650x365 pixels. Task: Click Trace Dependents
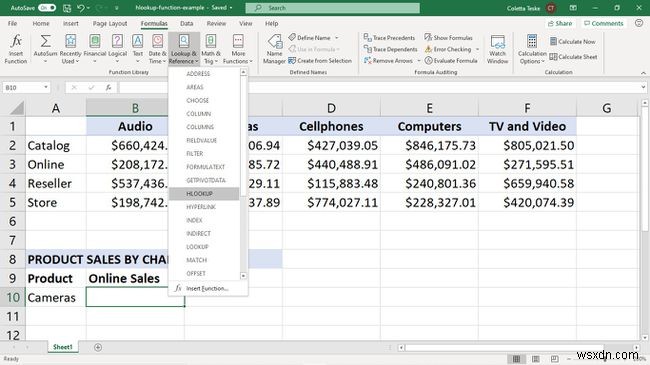pyautogui.click(x=390, y=49)
